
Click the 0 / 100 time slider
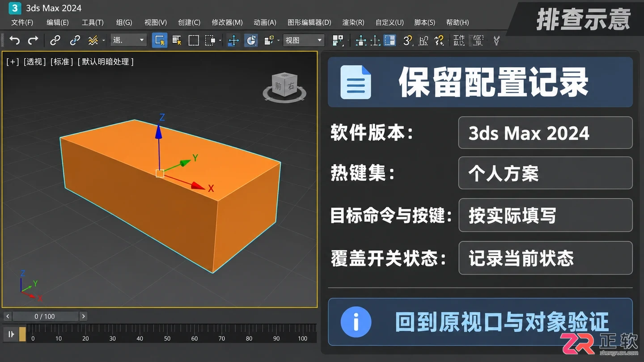(45, 316)
